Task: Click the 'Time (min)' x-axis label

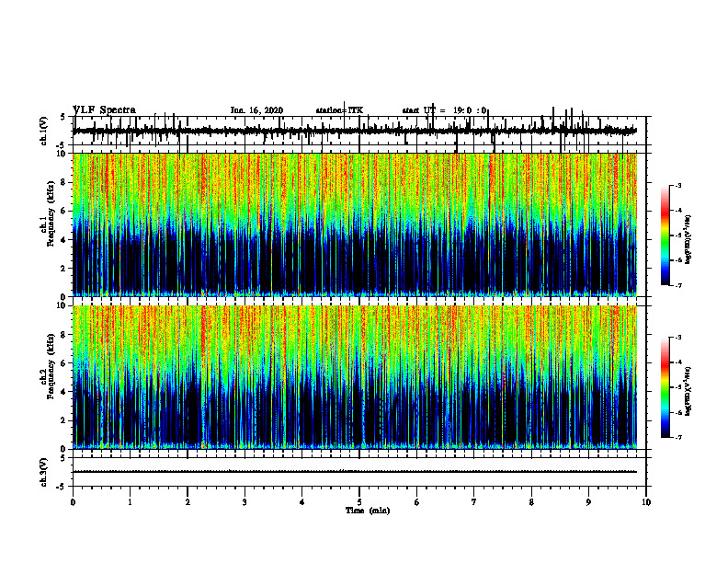Action: (368, 511)
